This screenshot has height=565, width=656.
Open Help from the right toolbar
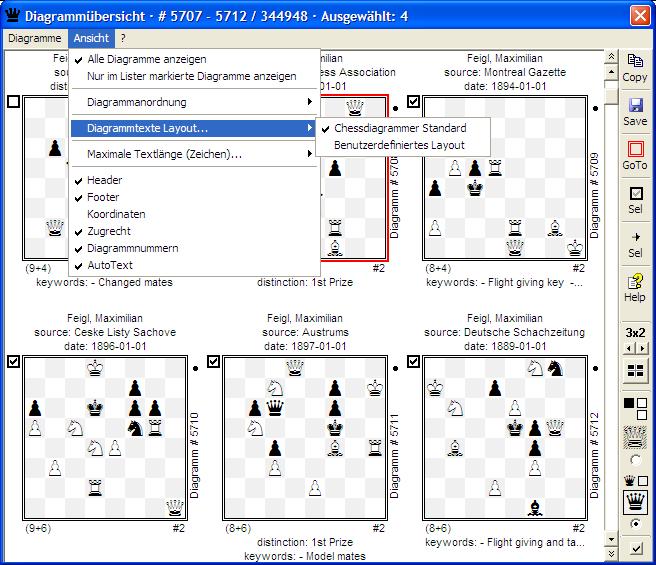point(634,287)
